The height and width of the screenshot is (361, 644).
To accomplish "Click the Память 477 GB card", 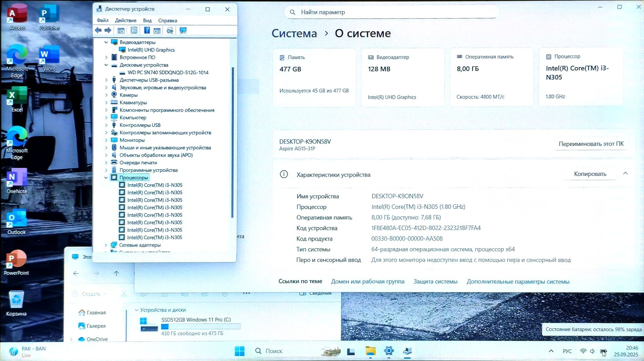I will point(314,77).
